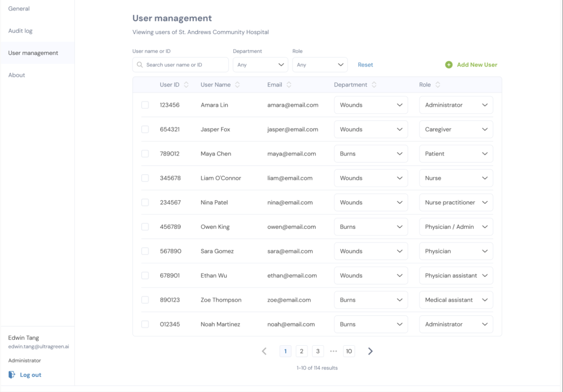
Task: Click Department column header sort icon
Action: click(374, 85)
